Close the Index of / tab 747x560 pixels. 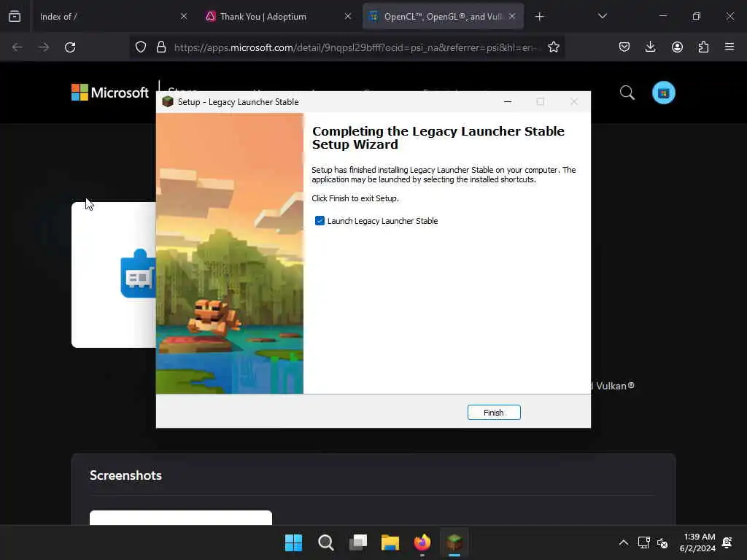[184, 17]
